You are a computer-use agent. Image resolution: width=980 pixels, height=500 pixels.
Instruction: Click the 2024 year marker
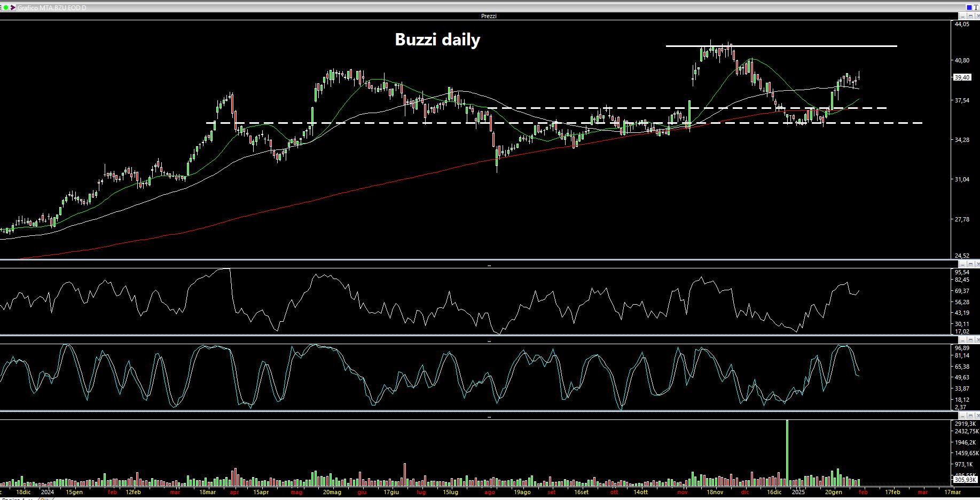48,492
